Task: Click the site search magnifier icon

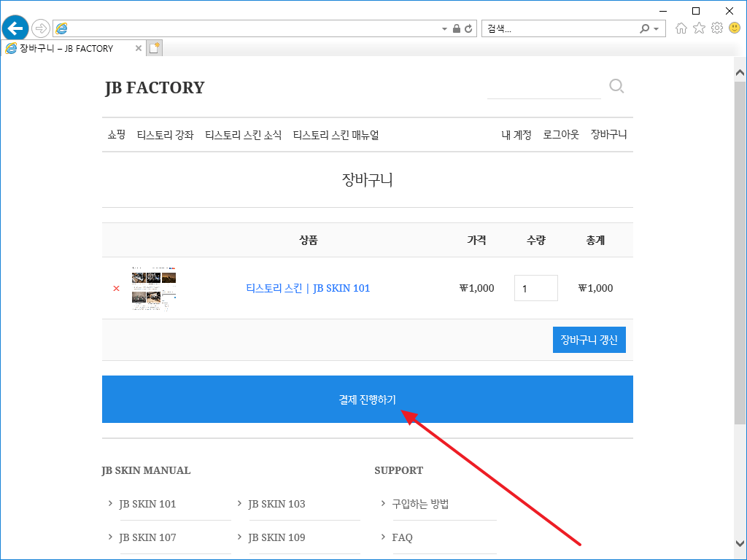Action: [616, 86]
